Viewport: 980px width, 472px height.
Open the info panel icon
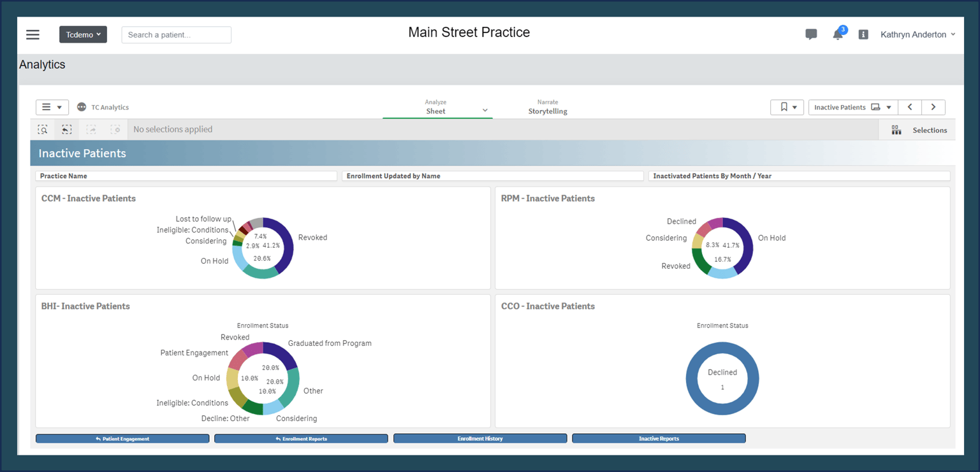864,34
